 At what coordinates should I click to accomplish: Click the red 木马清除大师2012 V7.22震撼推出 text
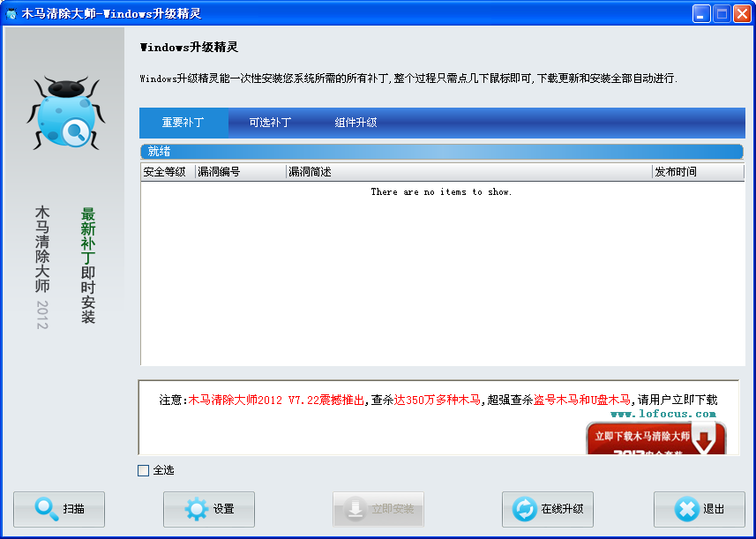coord(276,401)
